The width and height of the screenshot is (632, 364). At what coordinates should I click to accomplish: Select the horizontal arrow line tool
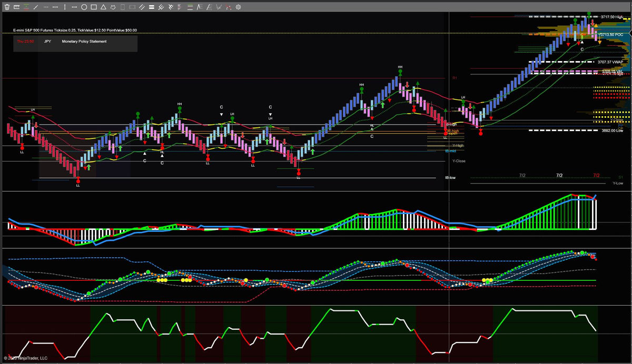[x=46, y=7]
